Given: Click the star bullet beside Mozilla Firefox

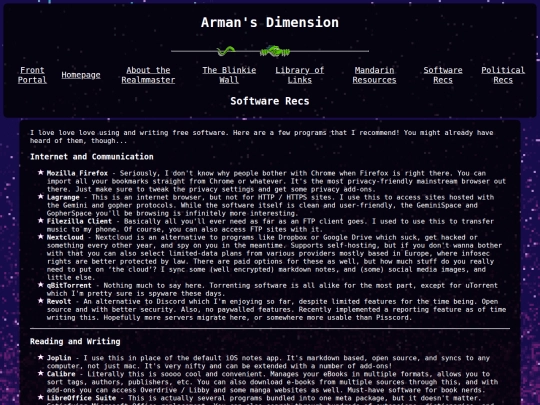Looking at the screenshot, I should [41, 173].
